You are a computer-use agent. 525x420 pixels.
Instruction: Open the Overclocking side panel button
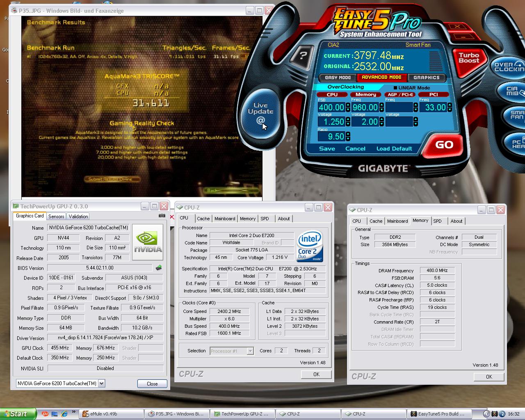(x=509, y=67)
